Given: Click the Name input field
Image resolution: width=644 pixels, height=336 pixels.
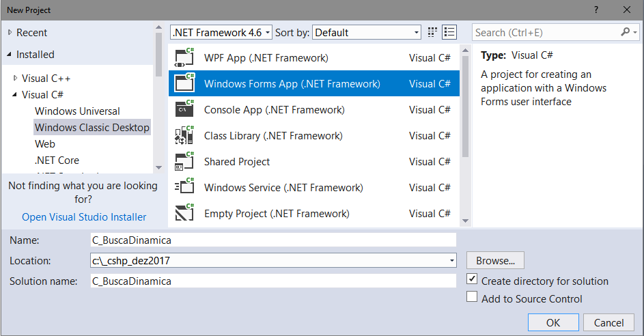Looking at the screenshot, I should (273, 240).
